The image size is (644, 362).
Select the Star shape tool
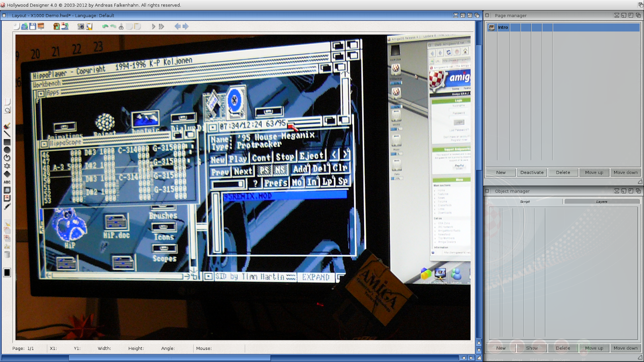coord(7,166)
